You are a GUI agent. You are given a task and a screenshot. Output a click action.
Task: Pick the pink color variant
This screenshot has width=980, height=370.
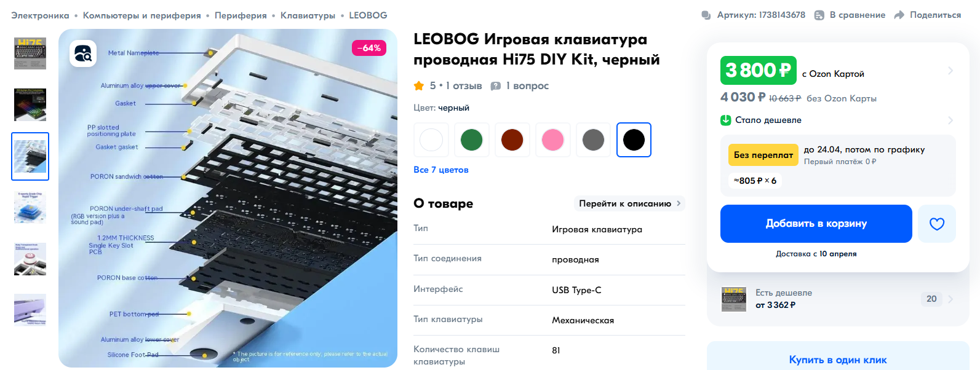pos(552,140)
